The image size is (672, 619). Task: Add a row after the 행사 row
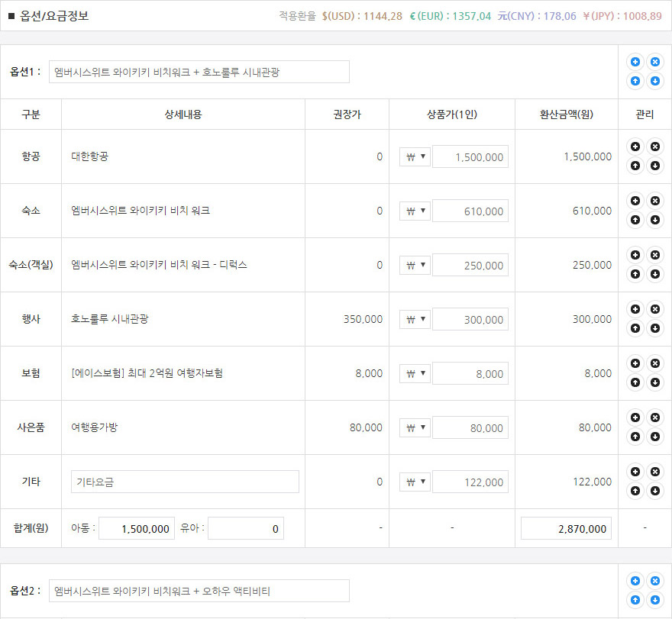click(x=635, y=309)
